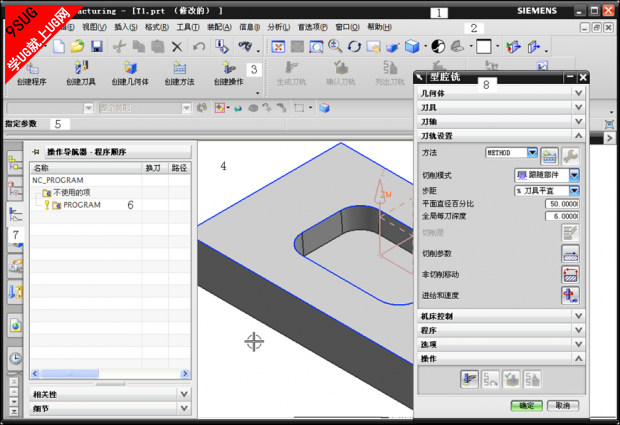Open the 分析(L) menu

(x=278, y=27)
